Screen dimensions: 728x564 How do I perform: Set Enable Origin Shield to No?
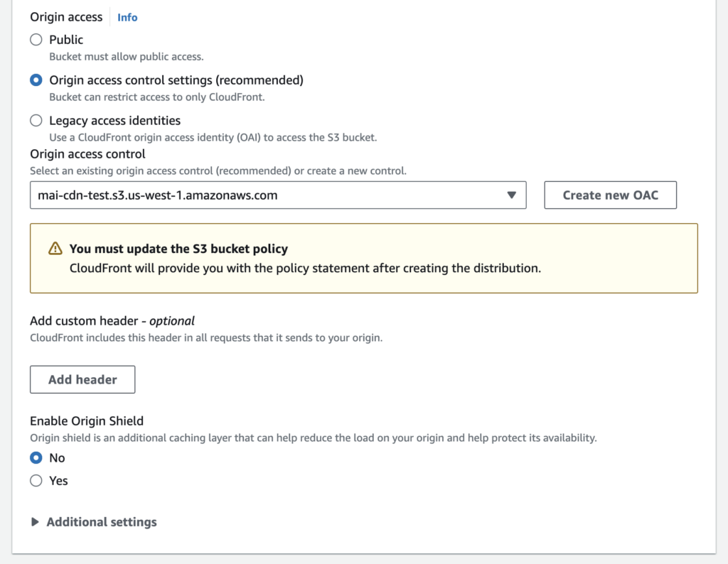(36, 458)
